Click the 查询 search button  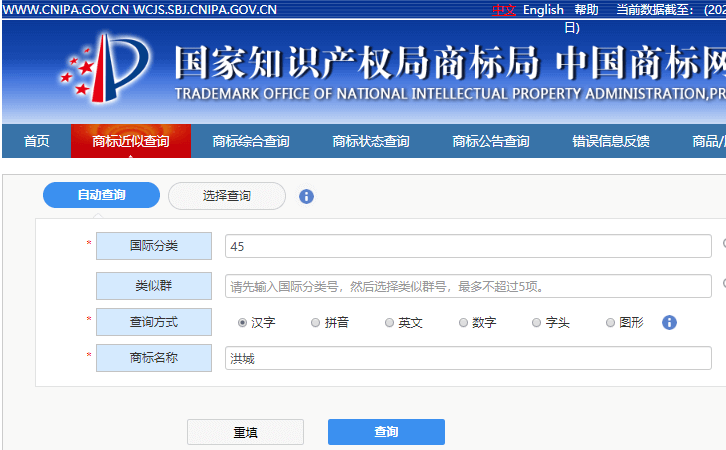(386, 432)
